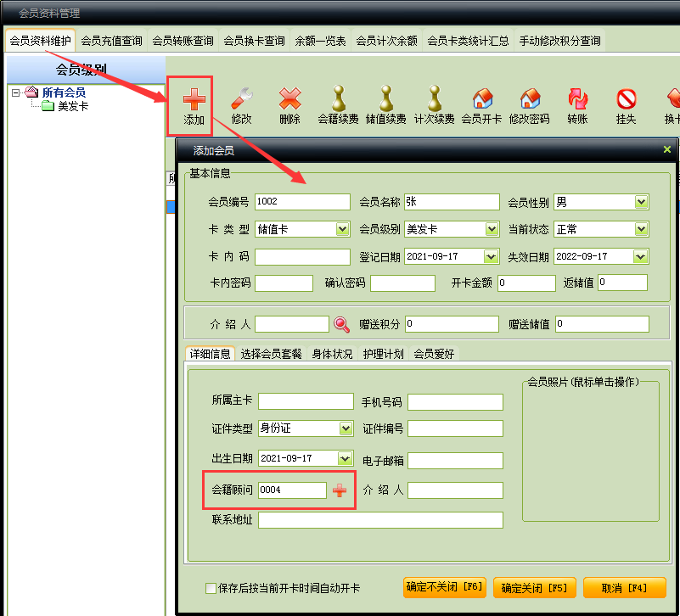This screenshot has height=616, width=680.
Task: Click the 取消 [F4] button
Action: point(625,587)
